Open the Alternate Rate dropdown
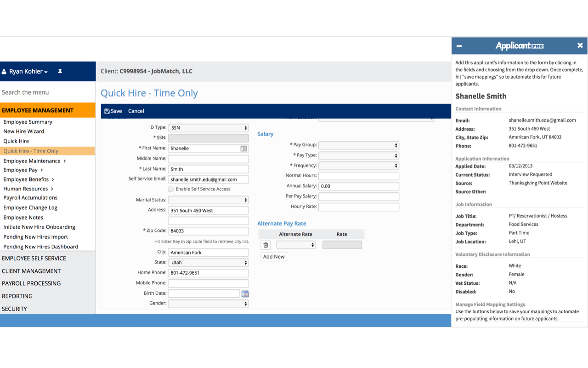The width and height of the screenshot is (588, 368). [x=296, y=245]
